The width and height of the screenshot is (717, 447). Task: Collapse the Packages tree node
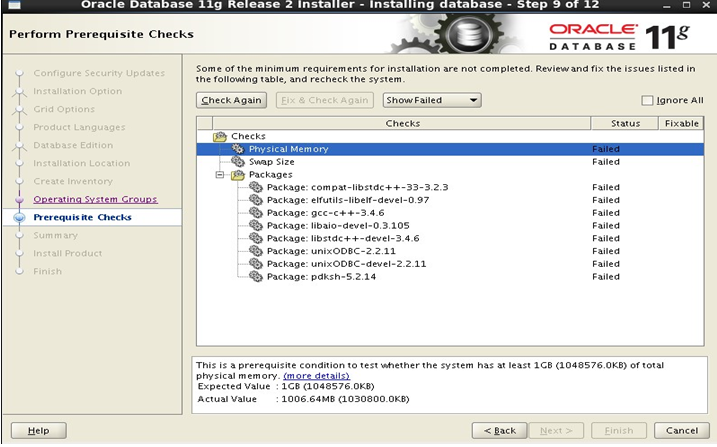tap(220, 175)
